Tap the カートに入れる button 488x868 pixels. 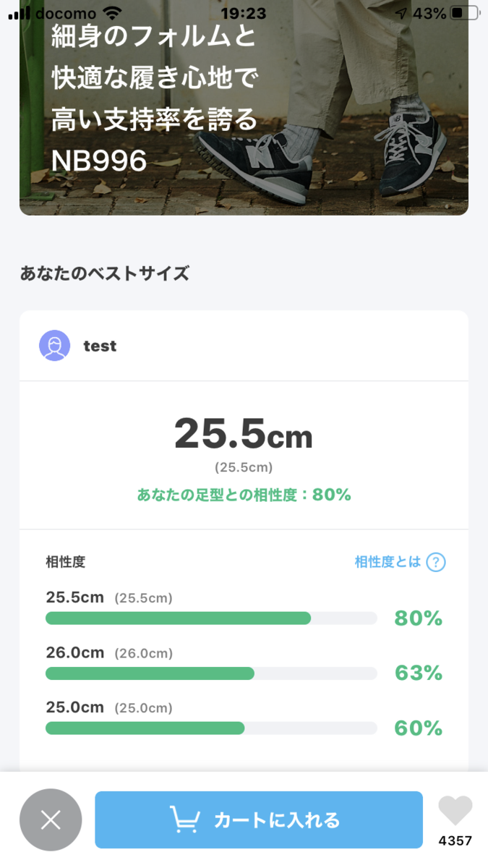259,820
